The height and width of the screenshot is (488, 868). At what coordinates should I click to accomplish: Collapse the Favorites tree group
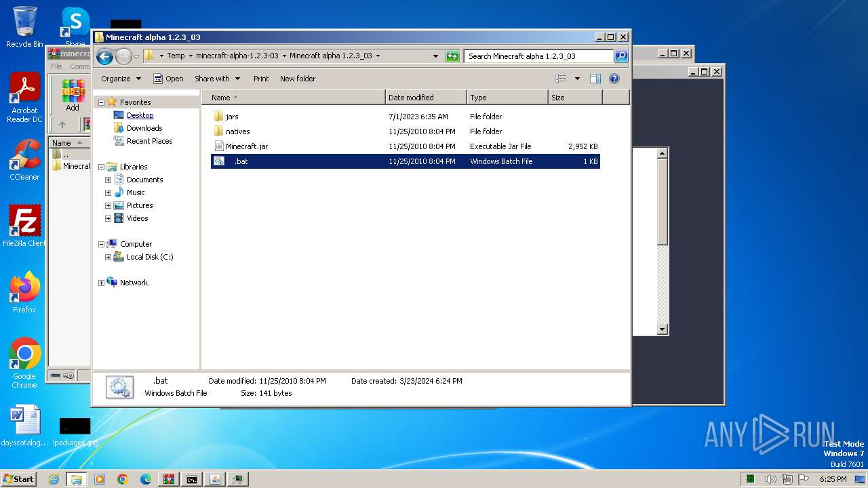click(102, 102)
